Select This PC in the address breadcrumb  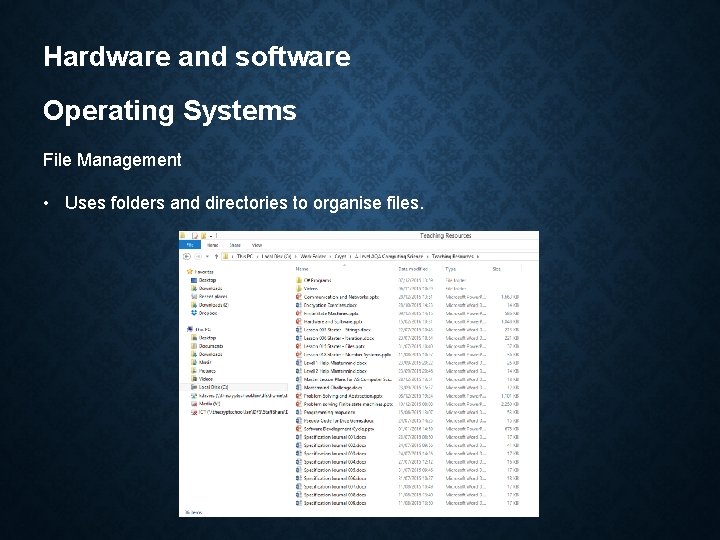coord(244,256)
